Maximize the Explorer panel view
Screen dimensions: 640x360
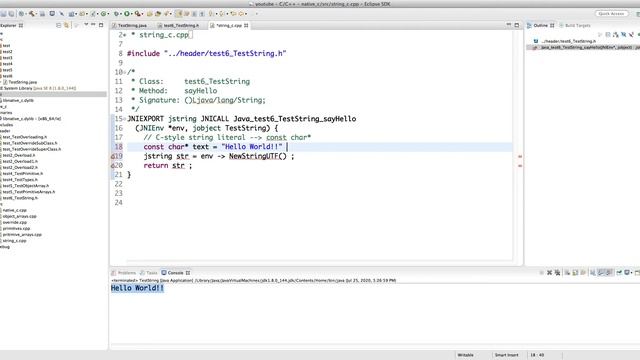point(101,25)
